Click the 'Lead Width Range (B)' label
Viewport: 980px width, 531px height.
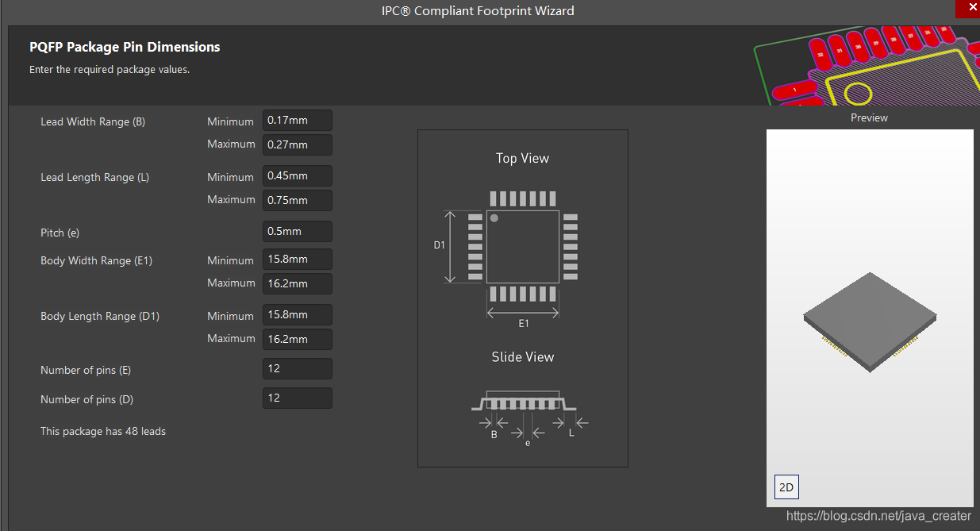click(93, 122)
